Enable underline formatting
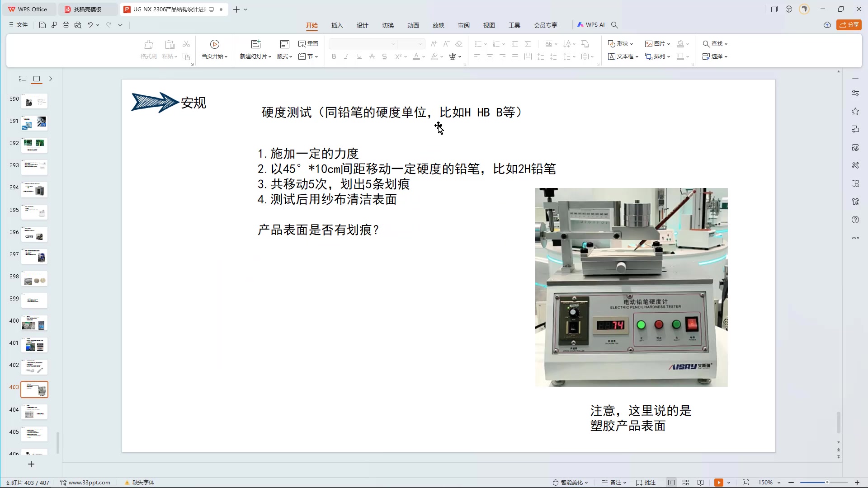 point(359,56)
